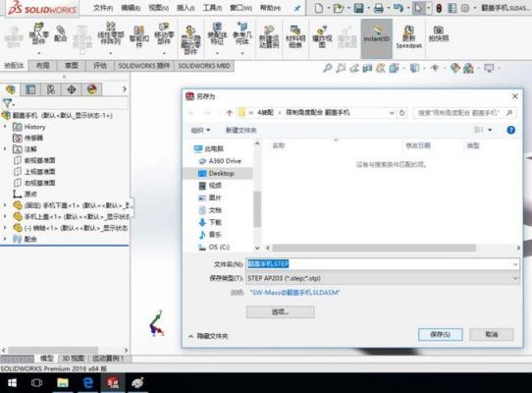
Task: Click horizontal scrollbar in dialog file list
Action: [x=374, y=248]
